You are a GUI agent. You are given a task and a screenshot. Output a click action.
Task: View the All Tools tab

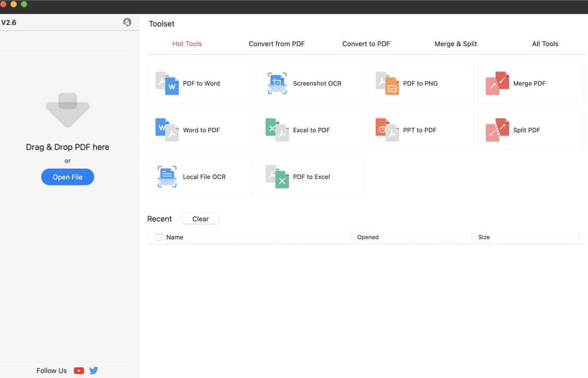(x=545, y=44)
